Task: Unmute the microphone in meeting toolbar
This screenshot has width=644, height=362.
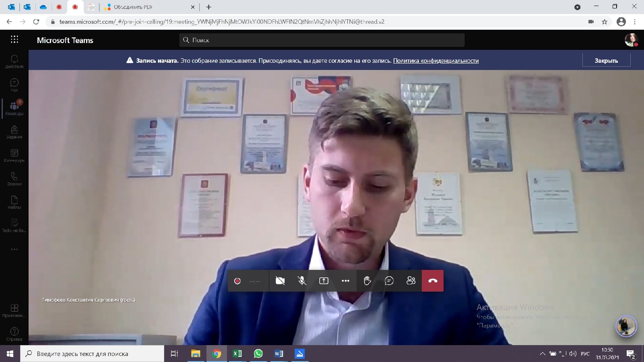Action: (x=302, y=281)
